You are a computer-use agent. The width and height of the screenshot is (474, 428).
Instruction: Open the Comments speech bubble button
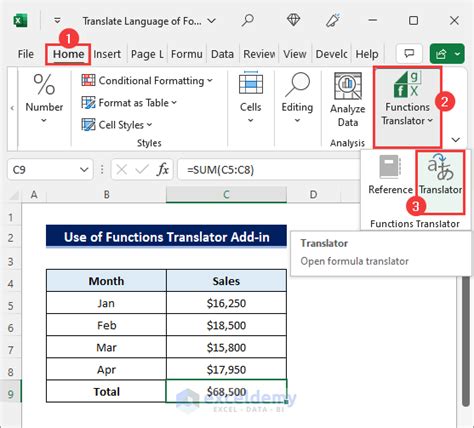[409, 54]
